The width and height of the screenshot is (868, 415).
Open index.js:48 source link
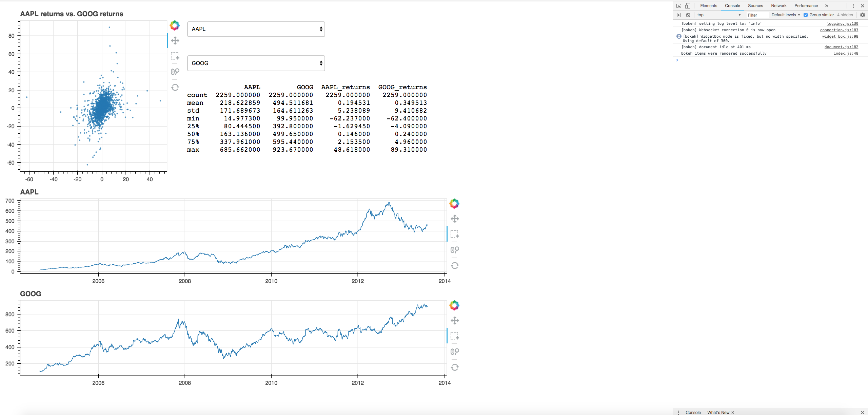coord(846,53)
